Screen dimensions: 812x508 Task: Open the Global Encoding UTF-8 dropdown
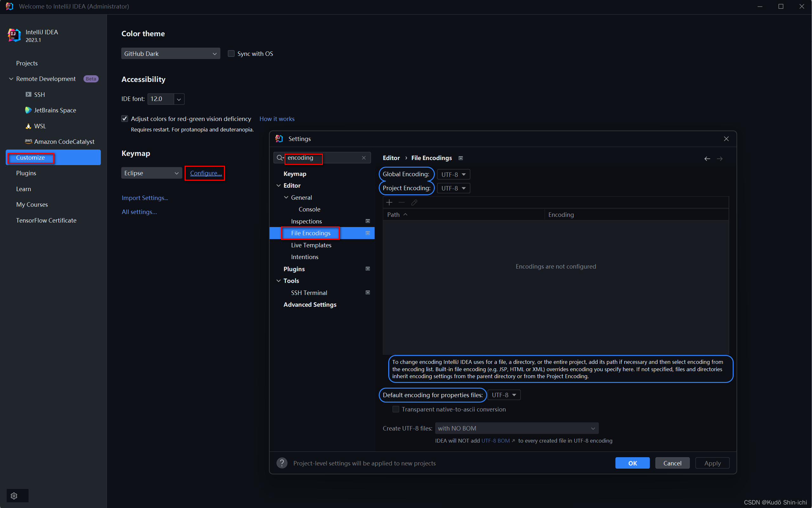[x=453, y=174]
